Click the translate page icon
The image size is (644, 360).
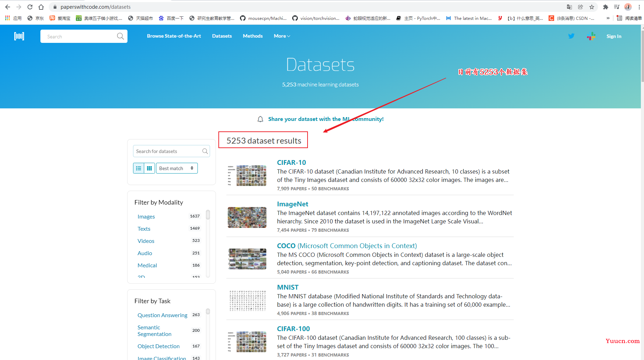click(569, 7)
